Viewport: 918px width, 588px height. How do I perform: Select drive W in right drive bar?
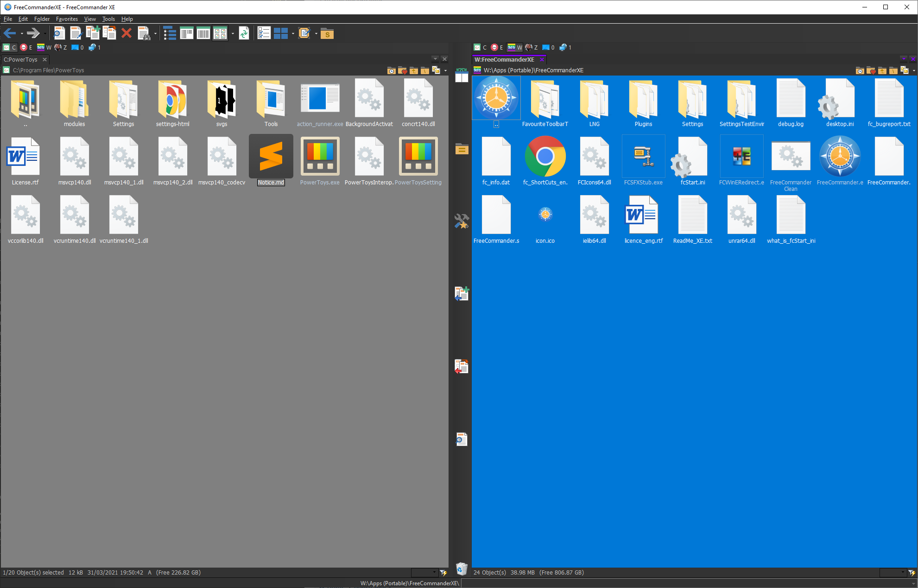pos(514,47)
